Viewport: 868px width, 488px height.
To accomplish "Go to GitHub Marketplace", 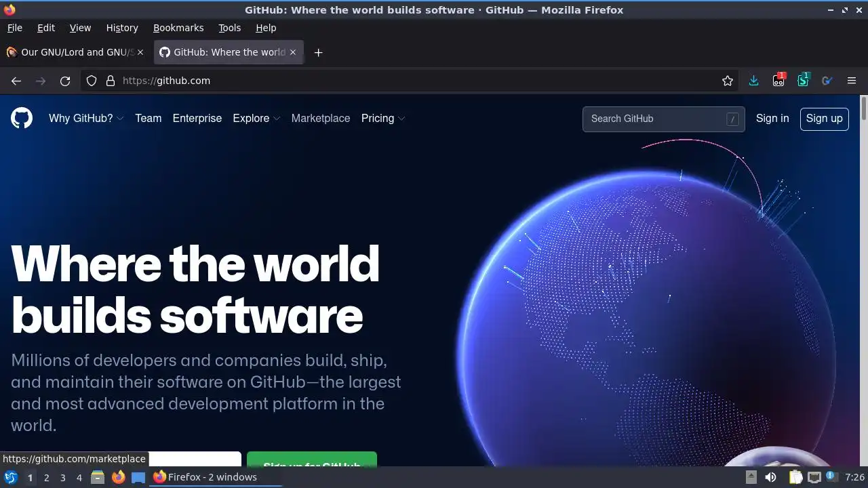I will pyautogui.click(x=321, y=119).
